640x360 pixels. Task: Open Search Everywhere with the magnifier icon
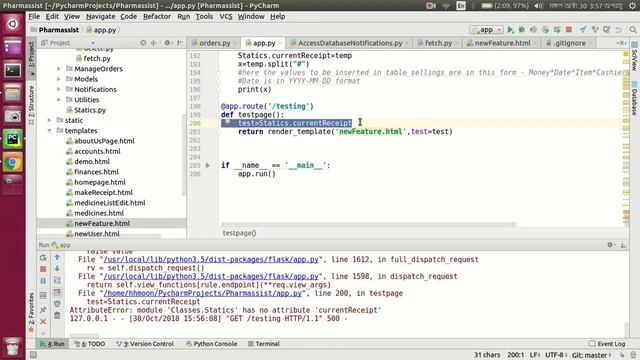tap(633, 29)
